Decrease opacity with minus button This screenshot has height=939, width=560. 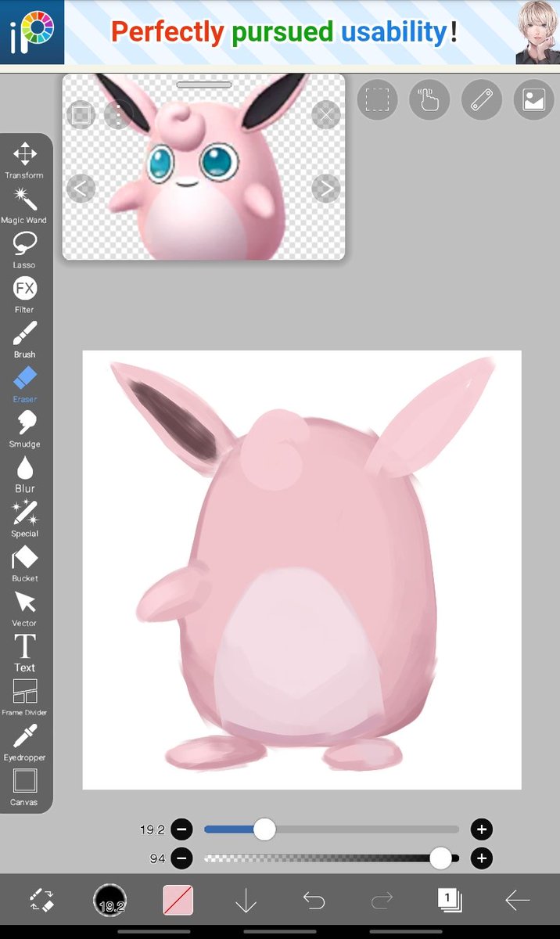(181, 858)
